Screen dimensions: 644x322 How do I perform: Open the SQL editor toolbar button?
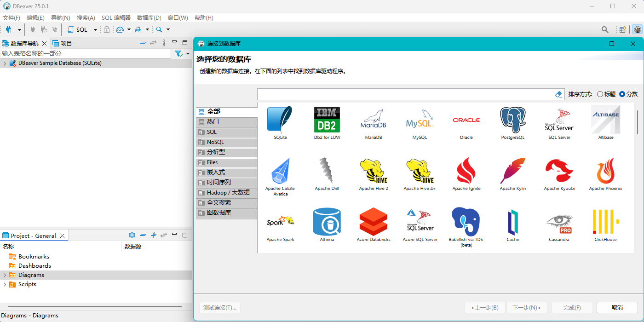[x=77, y=29]
